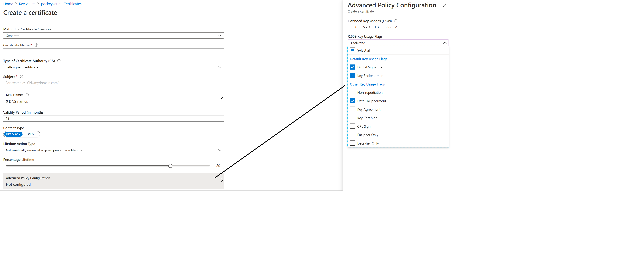Viewport: 644px width, 273px height.
Task: Uncheck Data Encipherment flag
Action: 353,101
